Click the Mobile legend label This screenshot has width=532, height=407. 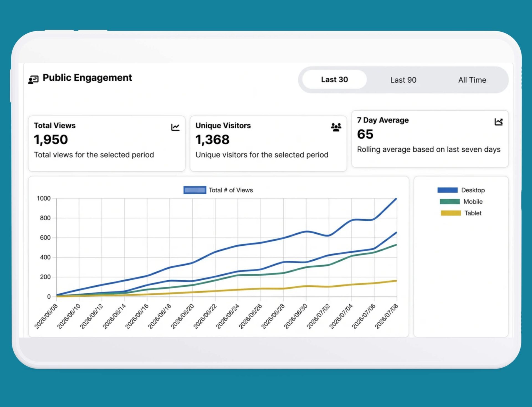(x=473, y=202)
